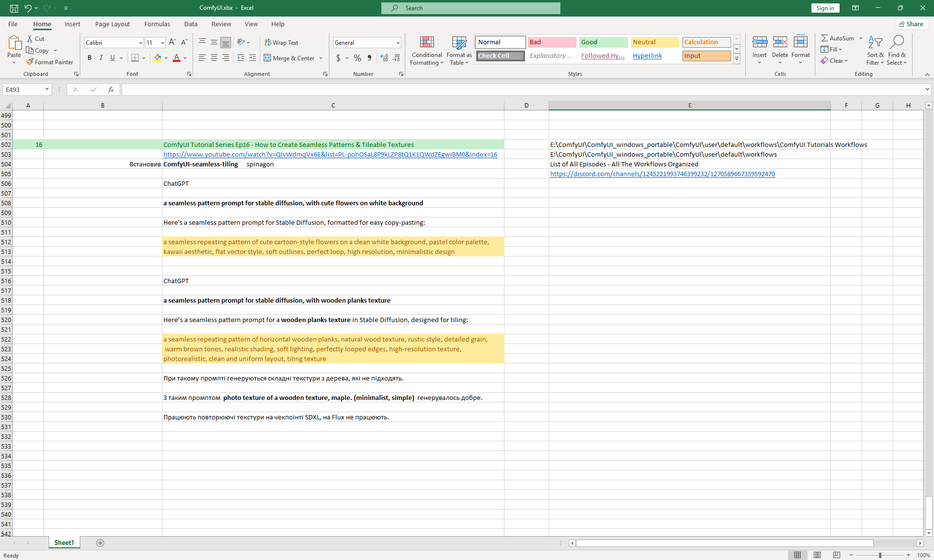
Task: Click the Increase Font Size icon
Action: point(172,43)
